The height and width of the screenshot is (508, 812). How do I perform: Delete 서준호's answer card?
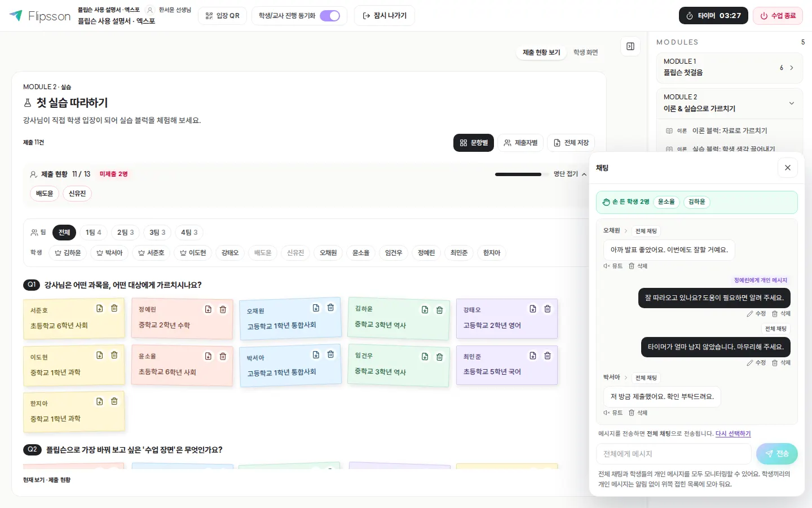click(114, 308)
